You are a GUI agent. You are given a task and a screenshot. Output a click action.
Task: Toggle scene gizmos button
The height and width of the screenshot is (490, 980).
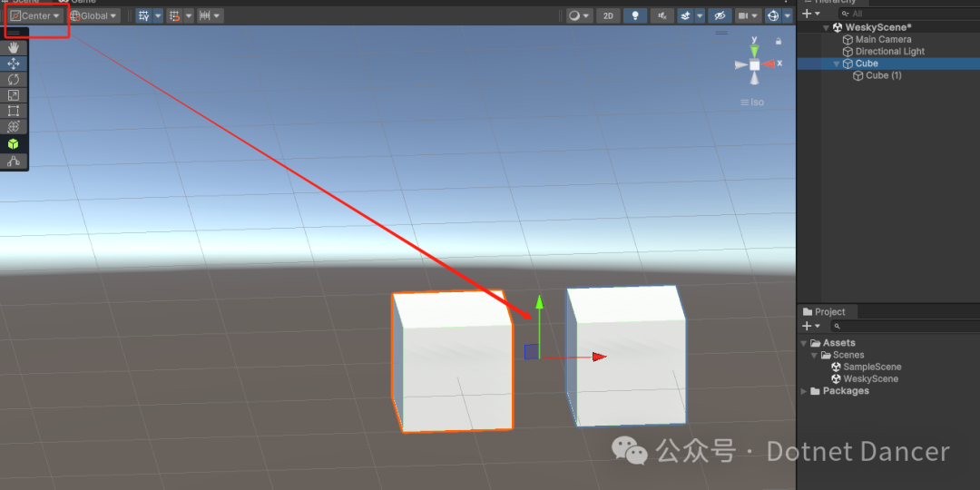point(773,15)
